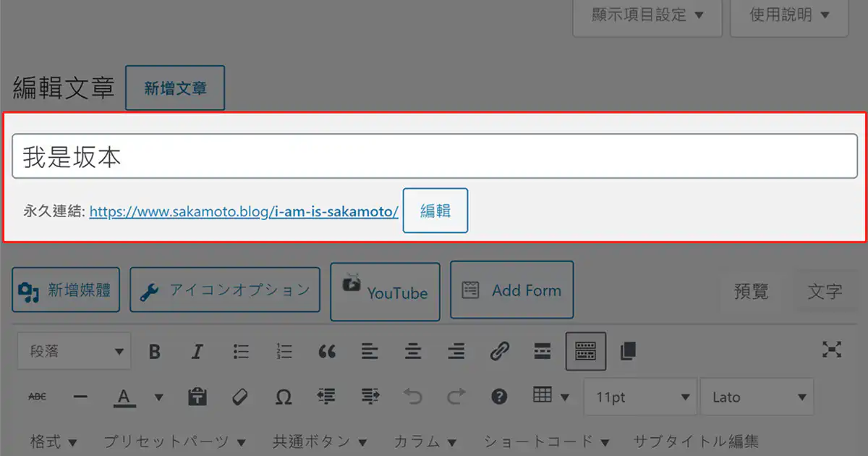Image resolution: width=868 pixels, height=456 pixels.
Task: Toggle the toolbar toggle keyboard icon
Action: [x=585, y=351]
